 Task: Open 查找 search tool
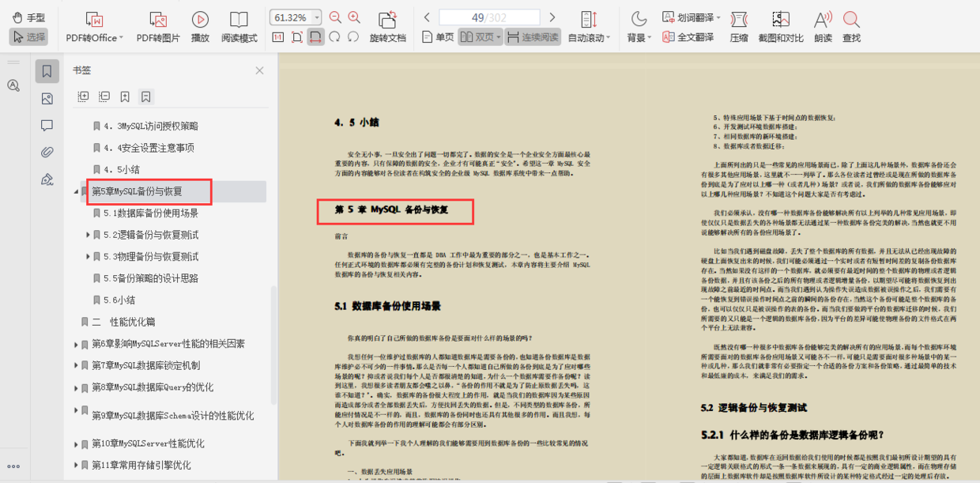[851, 27]
